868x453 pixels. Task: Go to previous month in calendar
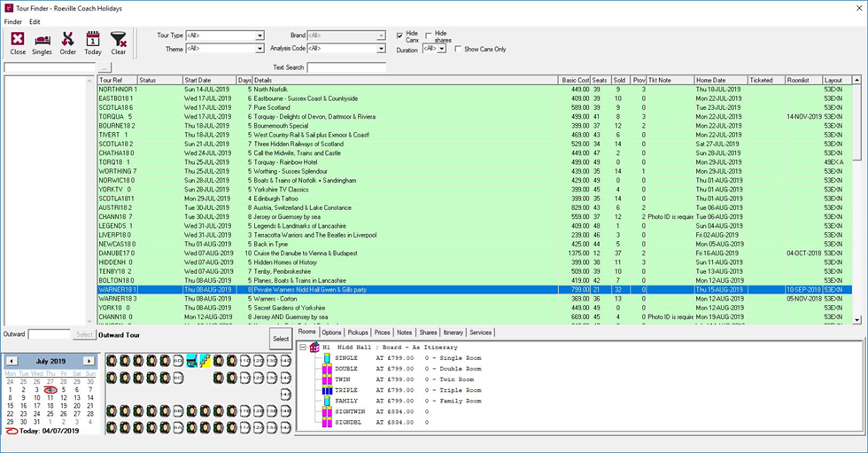click(x=11, y=361)
